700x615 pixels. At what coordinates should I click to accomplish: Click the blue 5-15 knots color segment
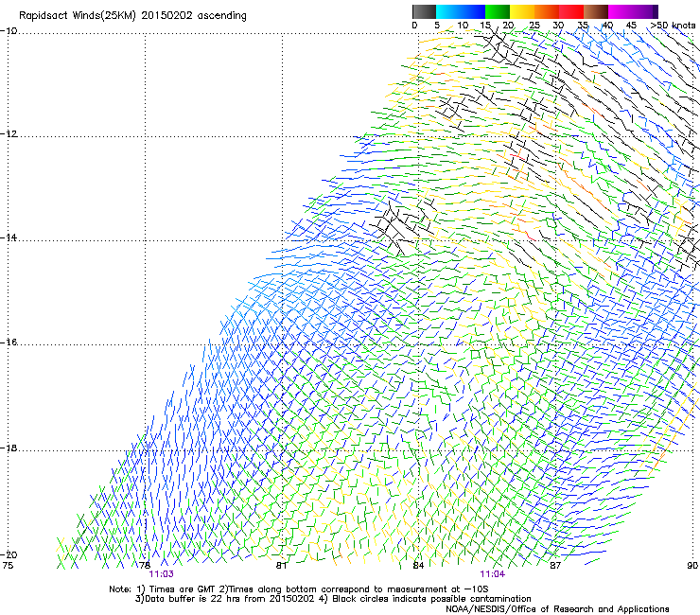(461, 11)
